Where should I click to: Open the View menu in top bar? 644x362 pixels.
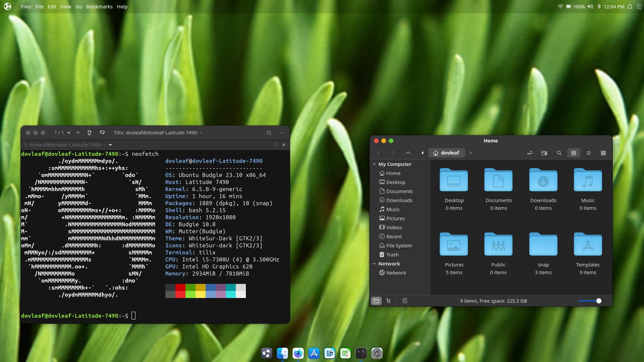click(x=65, y=6)
